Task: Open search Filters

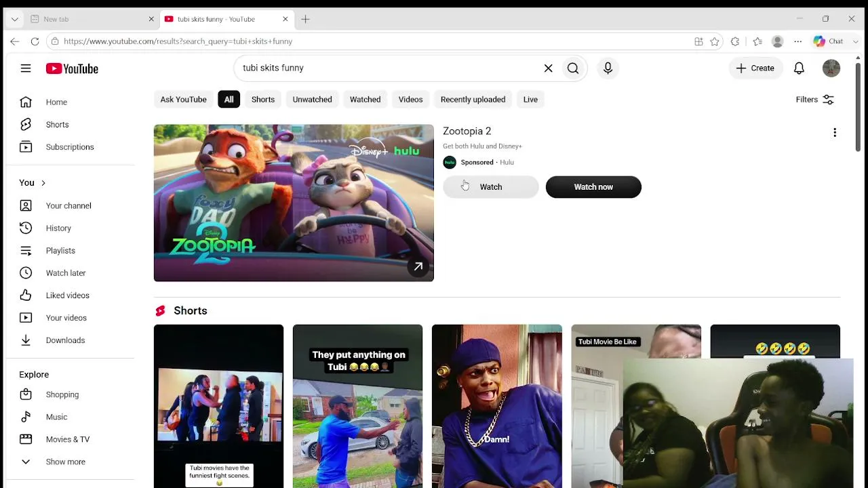Action: pyautogui.click(x=815, y=100)
